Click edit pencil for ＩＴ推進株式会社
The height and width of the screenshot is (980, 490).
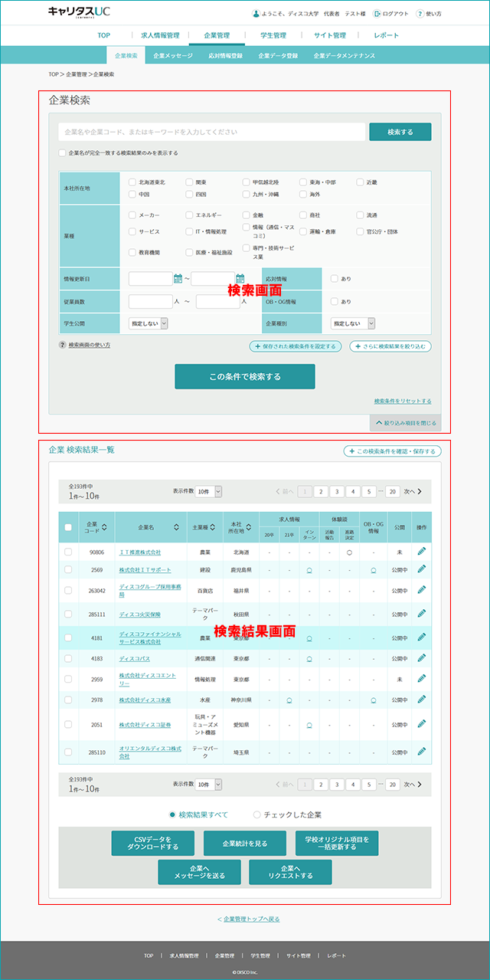click(x=421, y=552)
